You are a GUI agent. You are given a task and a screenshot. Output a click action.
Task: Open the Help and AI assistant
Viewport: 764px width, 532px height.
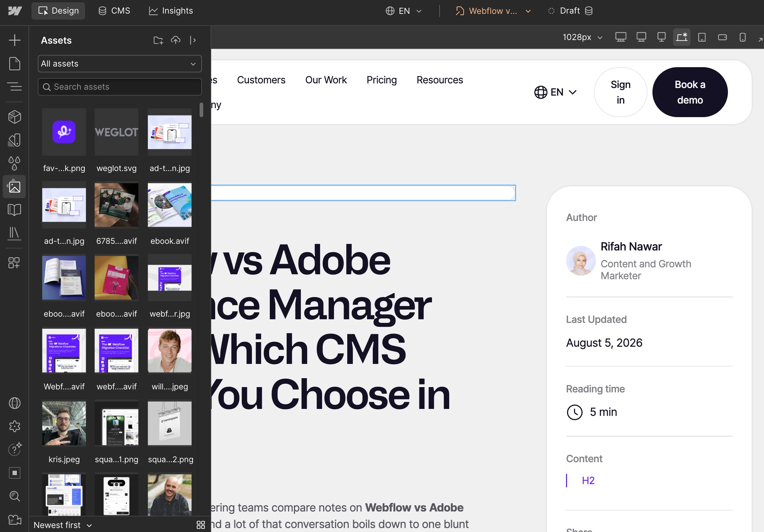(15, 450)
